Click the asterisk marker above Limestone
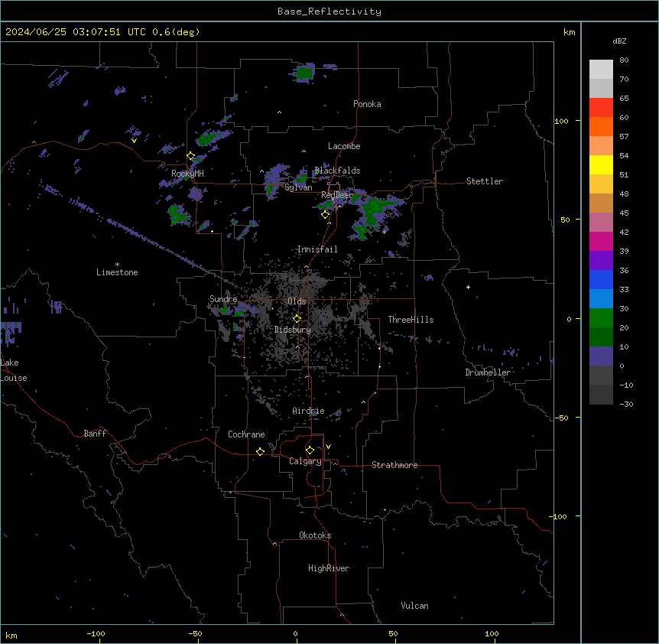Image resolution: width=659 pixels, height=644 pixels. pyautogui.click(x=117, y=265)
